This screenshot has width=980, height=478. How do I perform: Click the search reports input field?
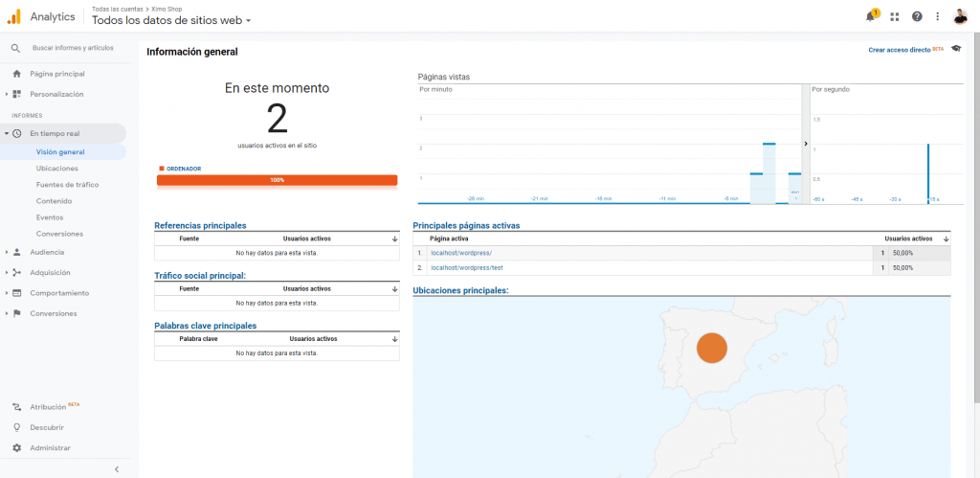73,48
